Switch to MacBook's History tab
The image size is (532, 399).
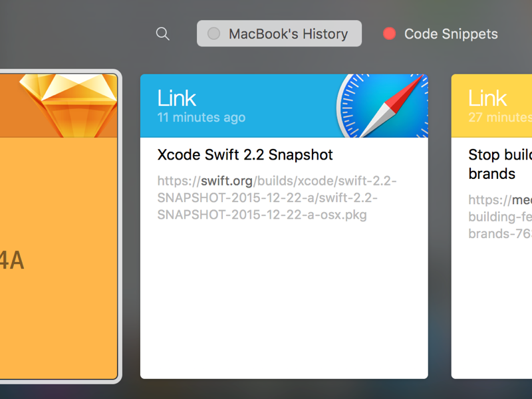[x=279, y=34]
